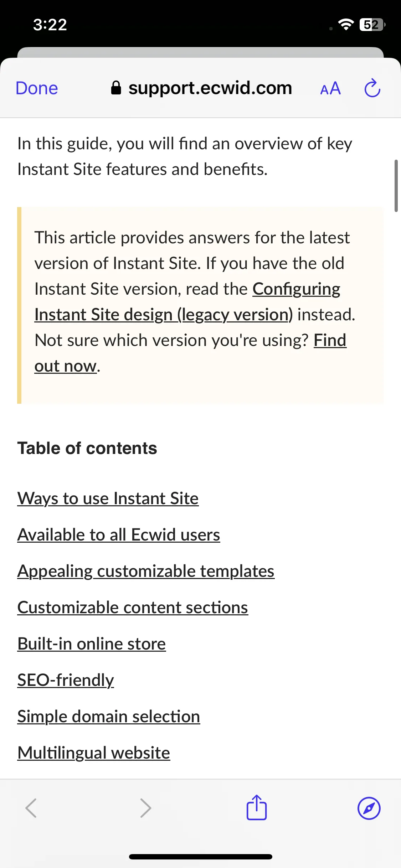The height and width of the screenshot is (868, 401).
Task: Tap Done to close the browser
Action: point(37,88)
